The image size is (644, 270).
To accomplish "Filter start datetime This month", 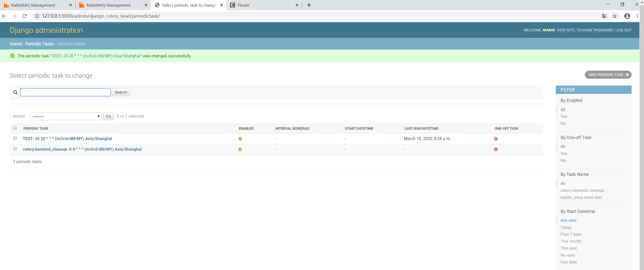I will [571, 241].
